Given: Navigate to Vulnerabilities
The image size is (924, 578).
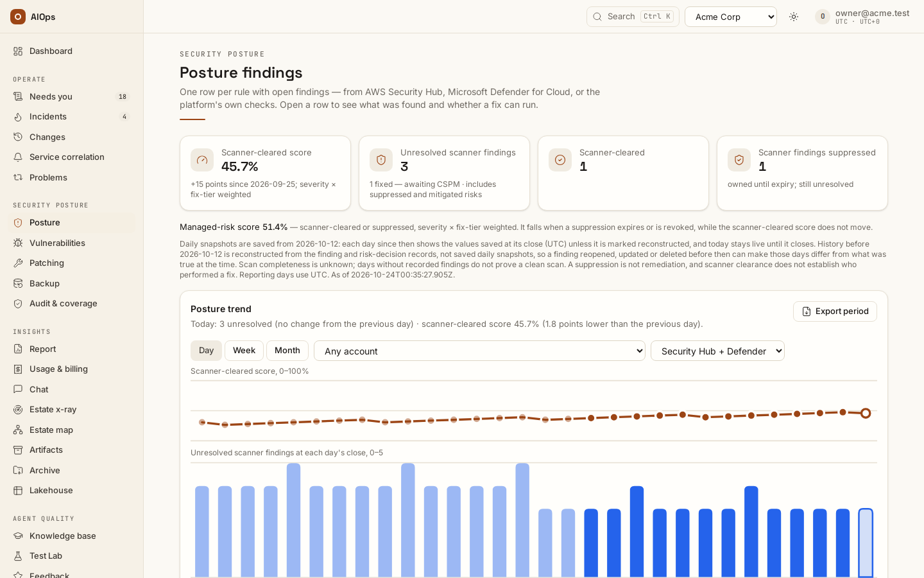Looking at the screenshot, I should (x=71, y=243).
